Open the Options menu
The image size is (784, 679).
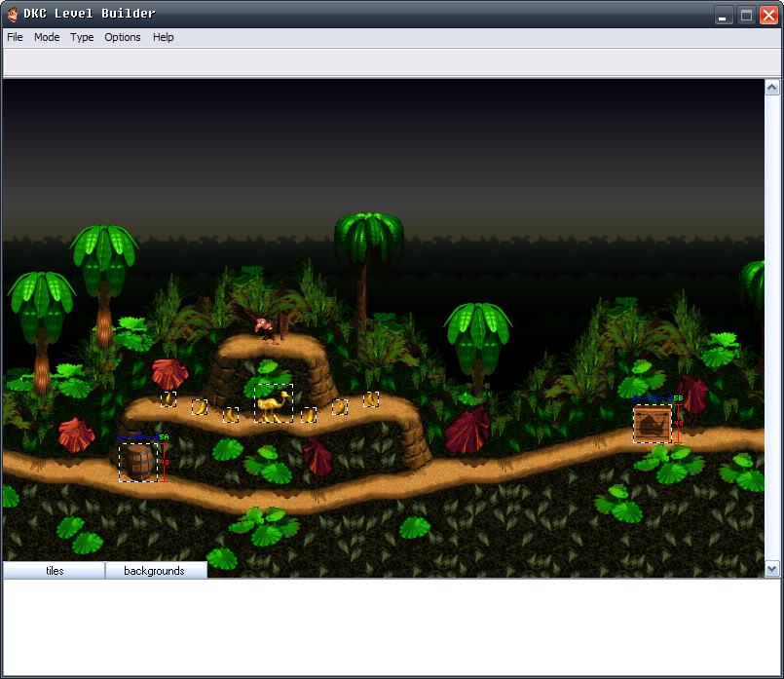(x=123, y=37)
